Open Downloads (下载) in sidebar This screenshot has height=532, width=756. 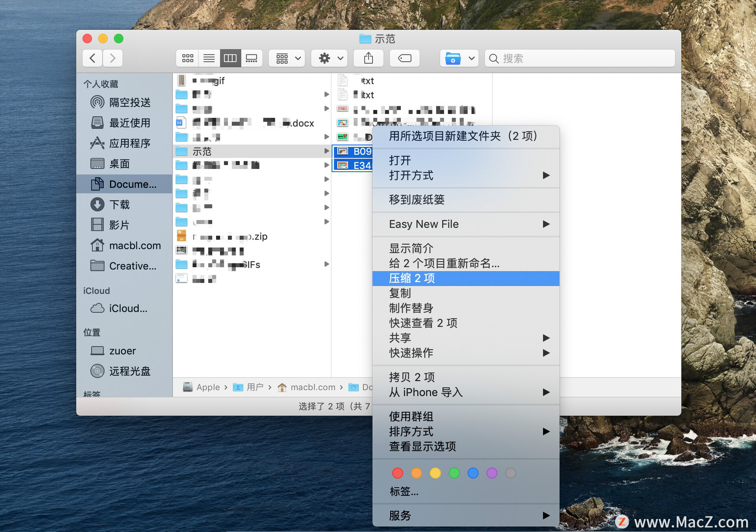(124, 204)
